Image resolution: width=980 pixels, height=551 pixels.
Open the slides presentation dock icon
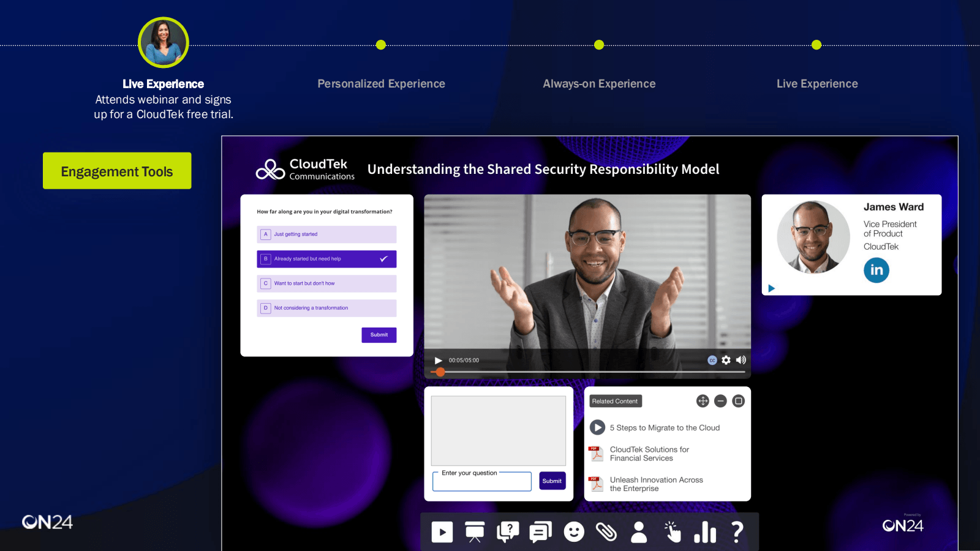pos(475,532)
